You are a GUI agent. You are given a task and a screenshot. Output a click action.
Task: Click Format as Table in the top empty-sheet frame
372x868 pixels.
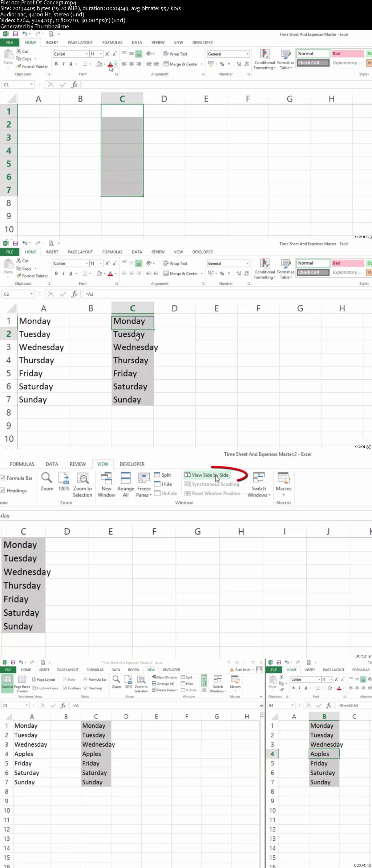coord(286,60)
